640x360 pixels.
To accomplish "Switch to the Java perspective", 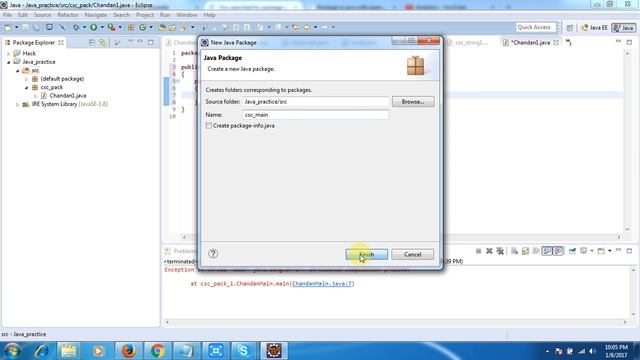I will 623,27.
